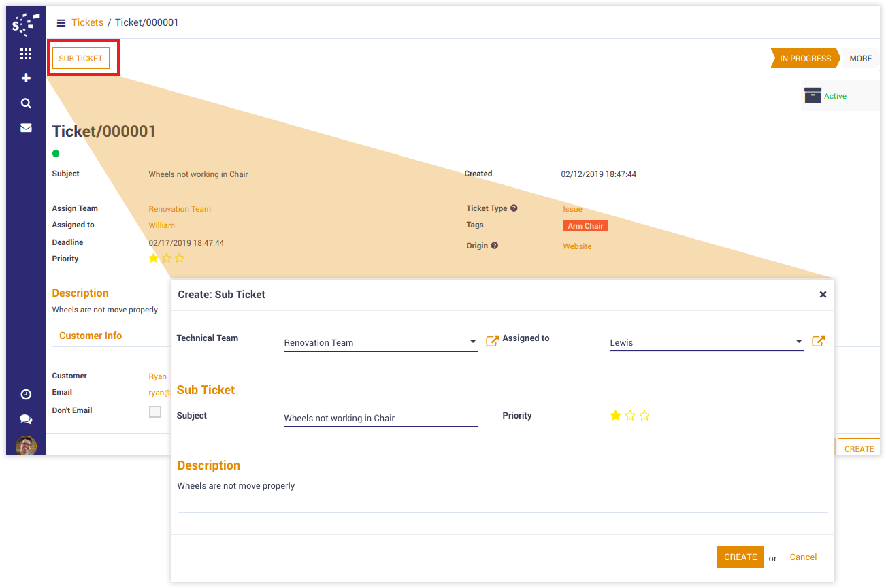Tick the Don't Email checkbox
The height and width of the screenshot is (588, 886).
155,411
